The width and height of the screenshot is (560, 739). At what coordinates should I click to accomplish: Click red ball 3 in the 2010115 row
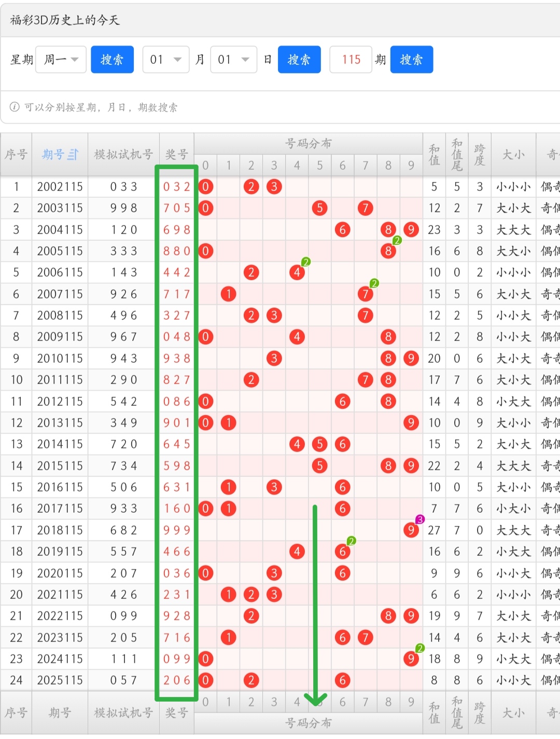pos(274,359)
